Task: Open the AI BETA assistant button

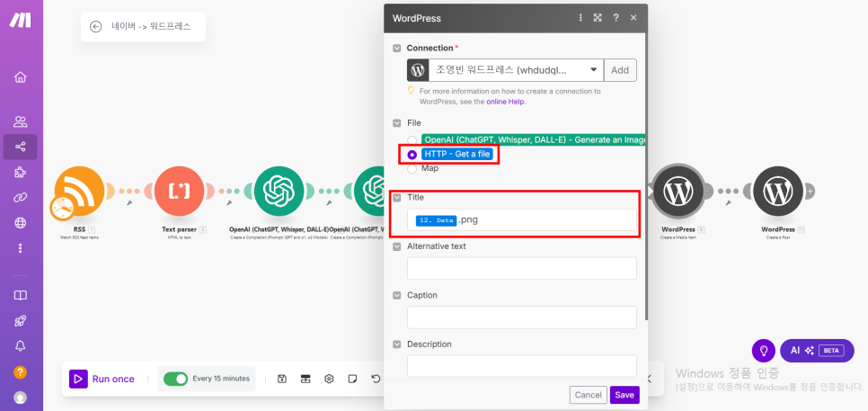Action: click(817, 351)
